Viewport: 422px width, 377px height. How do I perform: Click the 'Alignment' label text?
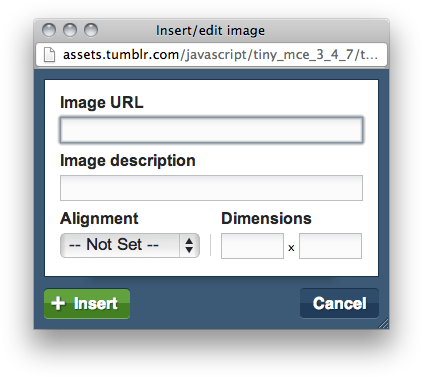tap(99, 219)
